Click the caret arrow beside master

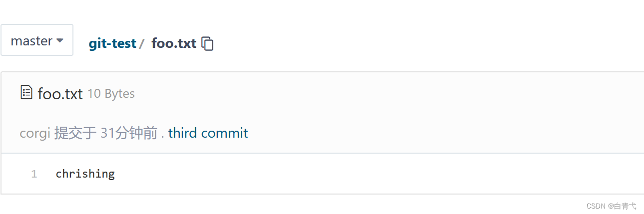[59, 40]
